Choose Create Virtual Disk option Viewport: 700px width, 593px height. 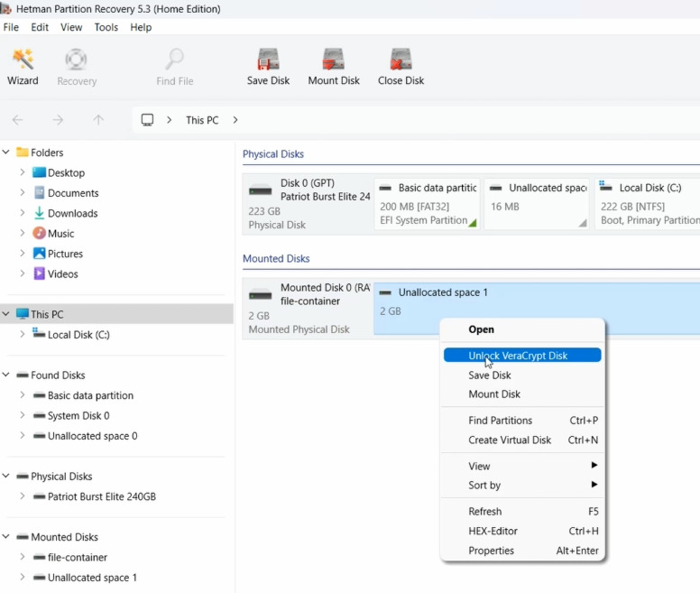[522, 440]
